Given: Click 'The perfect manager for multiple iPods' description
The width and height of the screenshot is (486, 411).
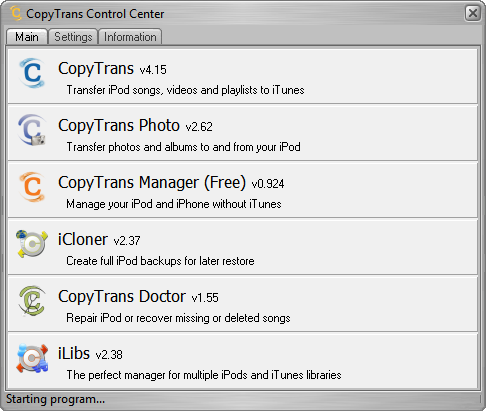Looking at the screenshot, I should (x=204, y=375).
